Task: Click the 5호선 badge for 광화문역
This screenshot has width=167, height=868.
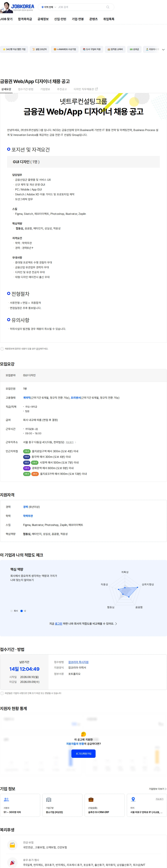Action: tap(27, 468)
